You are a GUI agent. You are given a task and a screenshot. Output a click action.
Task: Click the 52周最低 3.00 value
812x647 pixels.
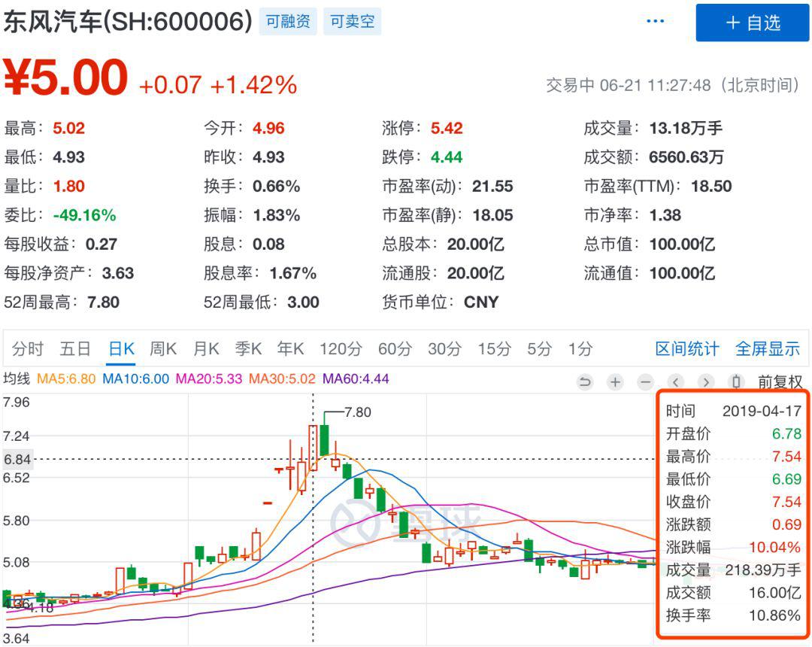pyautogui.click(x=303, y=302)
